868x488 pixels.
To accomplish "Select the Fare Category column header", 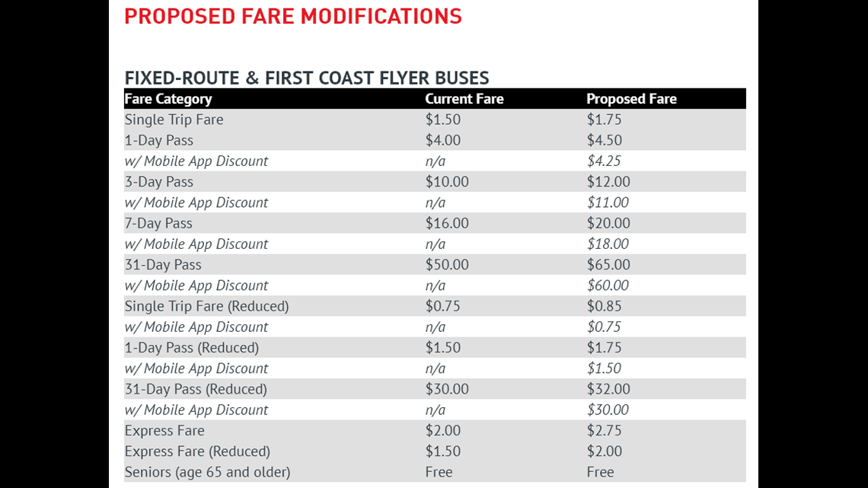I will tap(168, 98).
